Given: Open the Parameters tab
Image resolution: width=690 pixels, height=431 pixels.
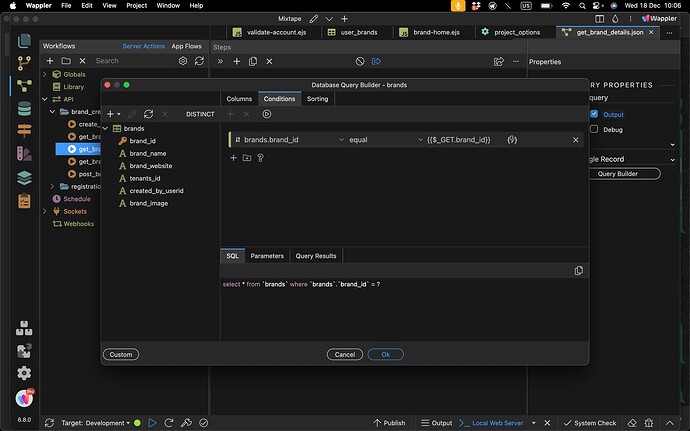Looking at the screenshot, I should [x=267, y=256].
